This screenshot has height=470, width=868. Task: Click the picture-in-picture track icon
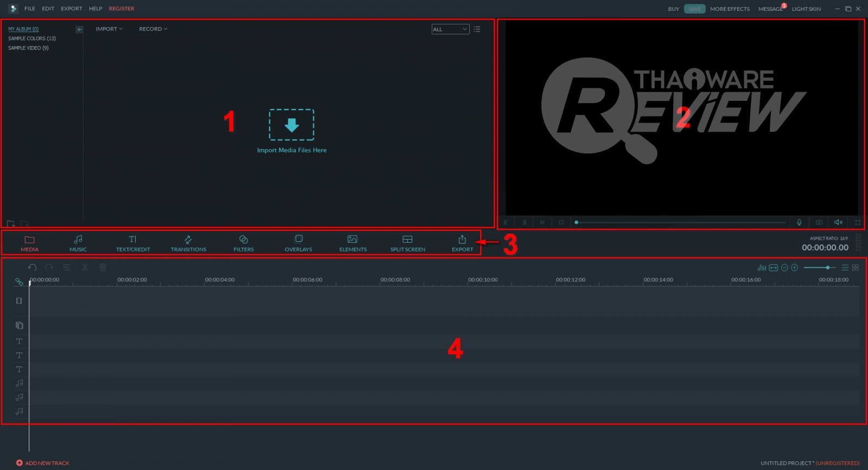point(19,325)
